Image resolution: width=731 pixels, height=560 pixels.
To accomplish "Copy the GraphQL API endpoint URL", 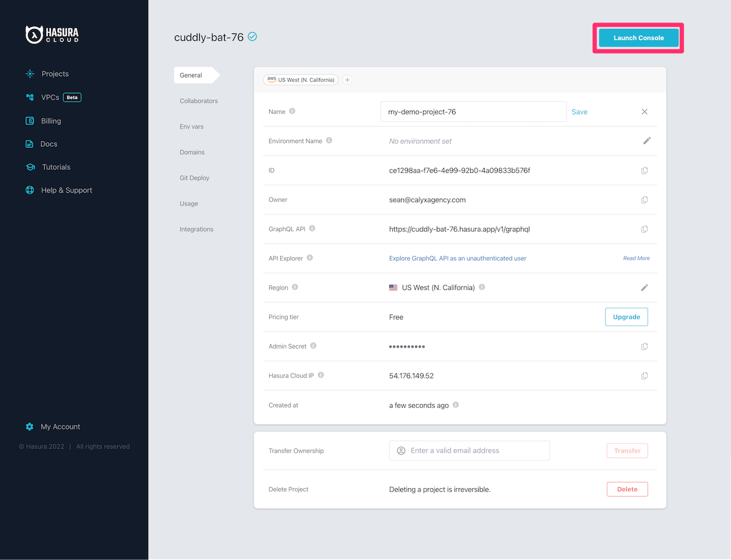I will pos(644,229).
